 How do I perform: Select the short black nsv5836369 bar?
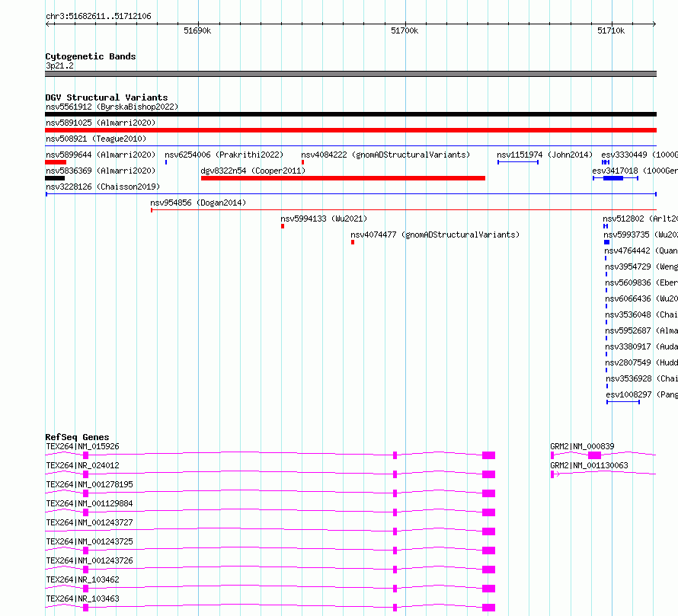pyautogui.click(x=55, y=178)
